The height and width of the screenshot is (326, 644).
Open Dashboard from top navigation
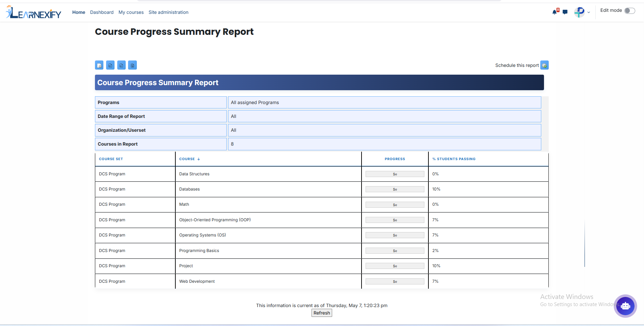coord(102,12)
